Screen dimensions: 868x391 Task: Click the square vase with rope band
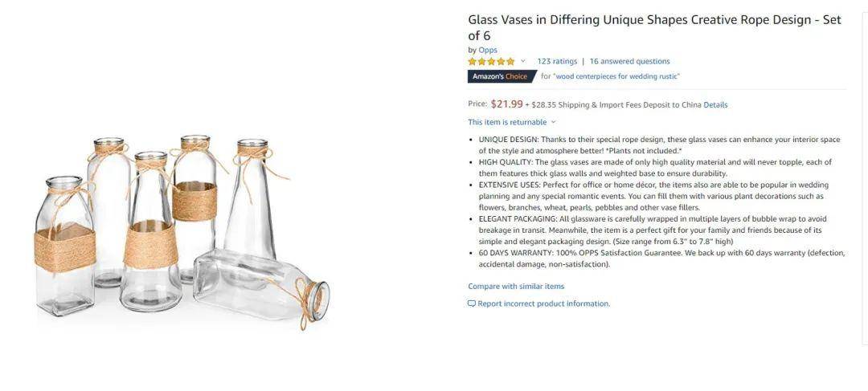tap(65, 246)
